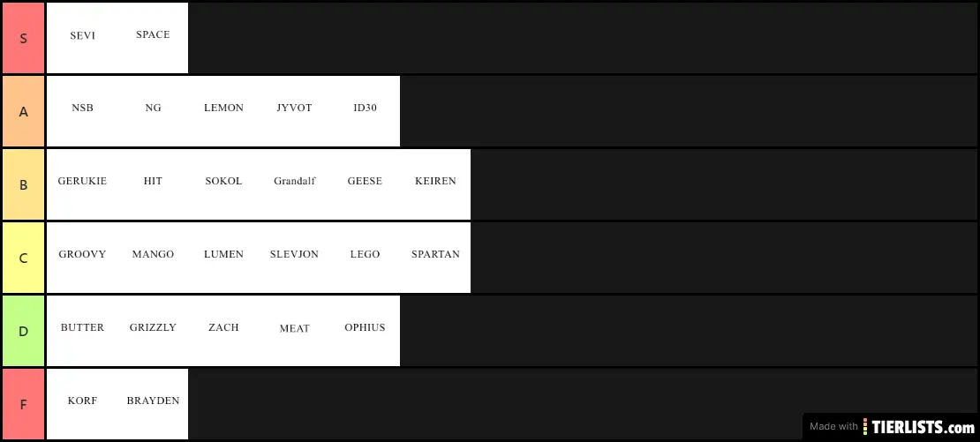Select the ID30 tile

coord(365,111)
